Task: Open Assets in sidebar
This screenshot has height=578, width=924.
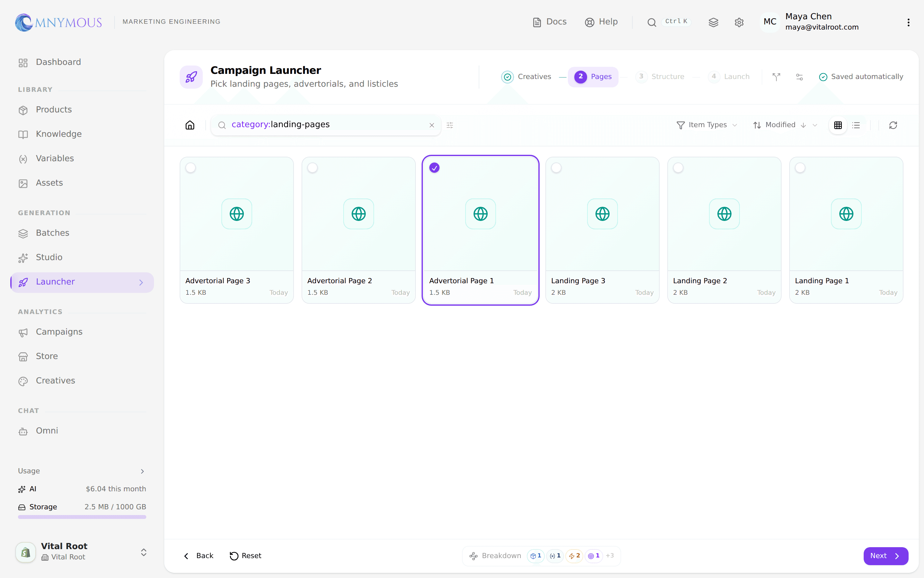Action: (x=82, y=183)
